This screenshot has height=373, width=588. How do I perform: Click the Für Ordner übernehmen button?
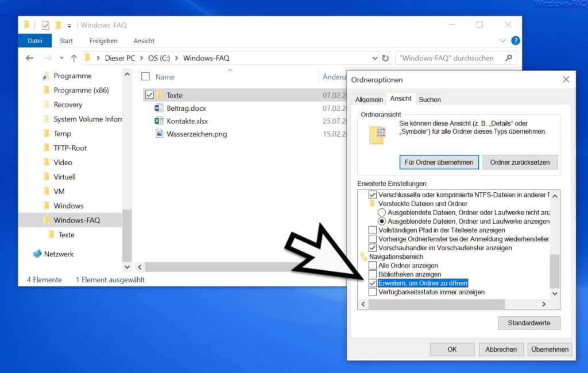pos(439,162)
